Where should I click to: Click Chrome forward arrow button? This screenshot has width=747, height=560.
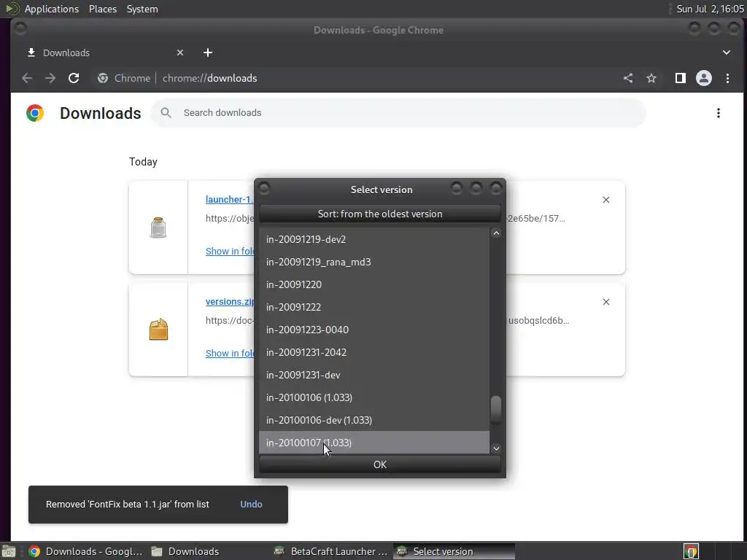(50, 78)
